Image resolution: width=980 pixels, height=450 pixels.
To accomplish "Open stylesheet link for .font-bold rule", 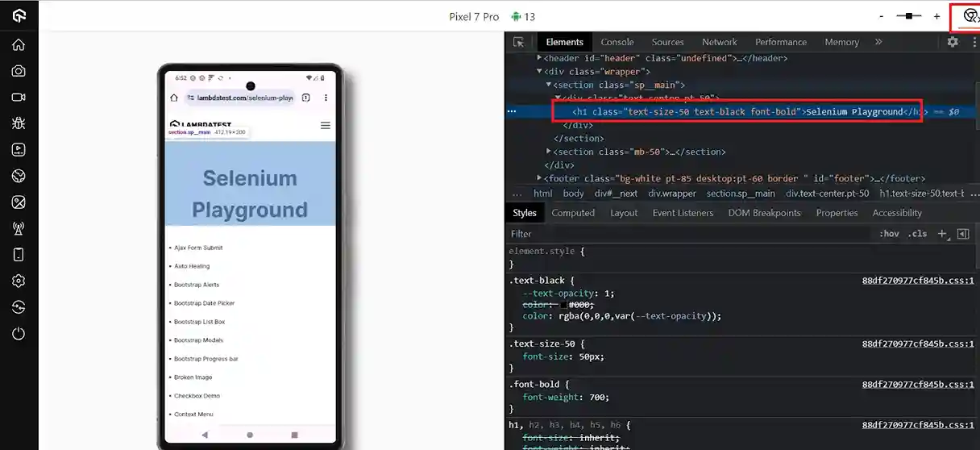I will tap(918, 384).
